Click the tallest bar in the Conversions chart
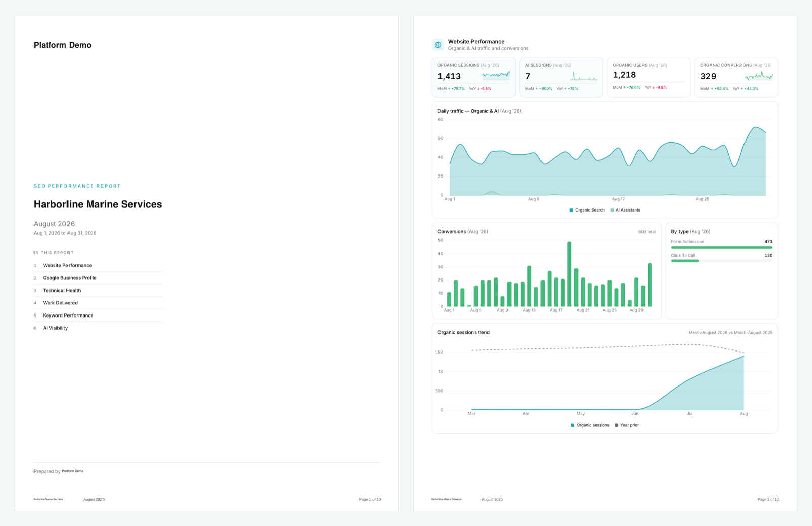 [x=569, y=274]
